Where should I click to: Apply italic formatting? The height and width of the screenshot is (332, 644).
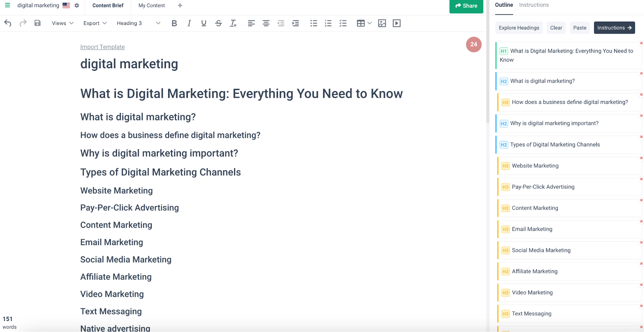(189, 23)
